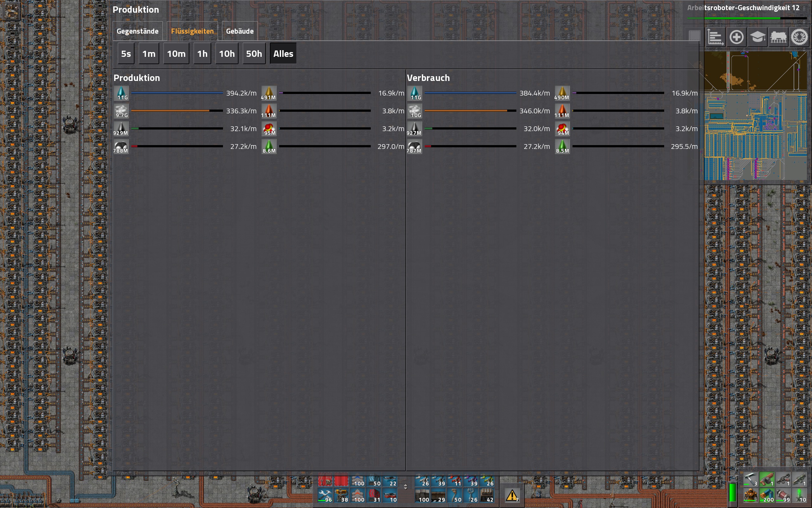Set time range to 10m

tap(176, 54)
